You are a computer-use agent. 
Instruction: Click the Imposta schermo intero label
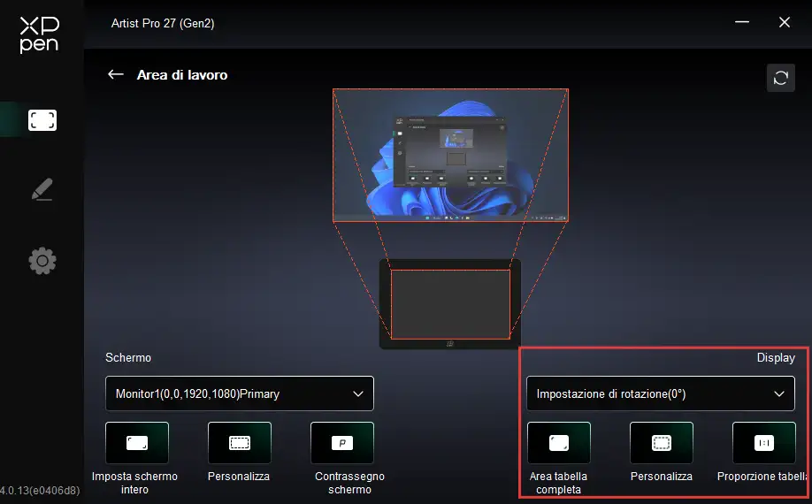point(134,482)
